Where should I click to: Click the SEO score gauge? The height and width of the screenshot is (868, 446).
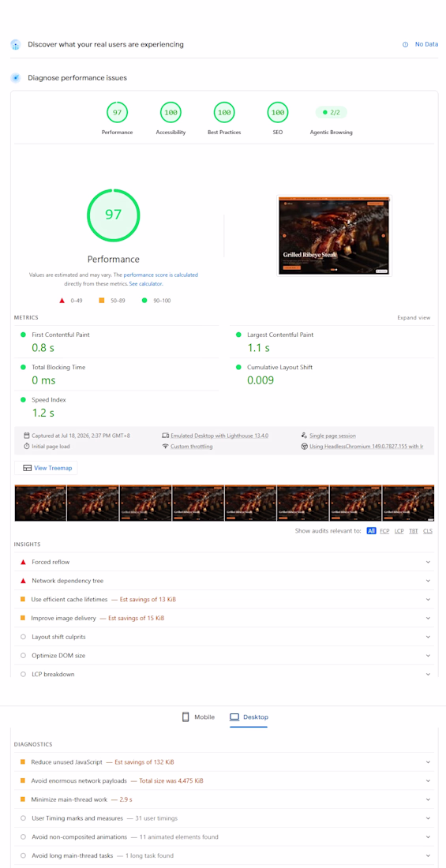point(278,112)
